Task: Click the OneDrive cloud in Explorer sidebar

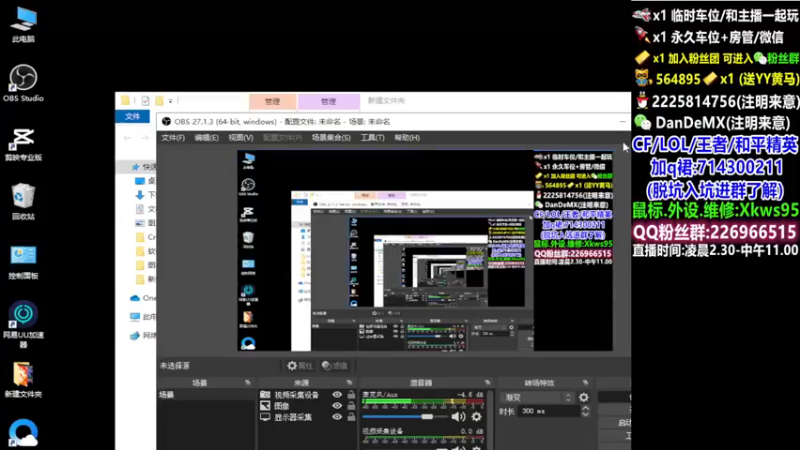Action: point(135,298)
